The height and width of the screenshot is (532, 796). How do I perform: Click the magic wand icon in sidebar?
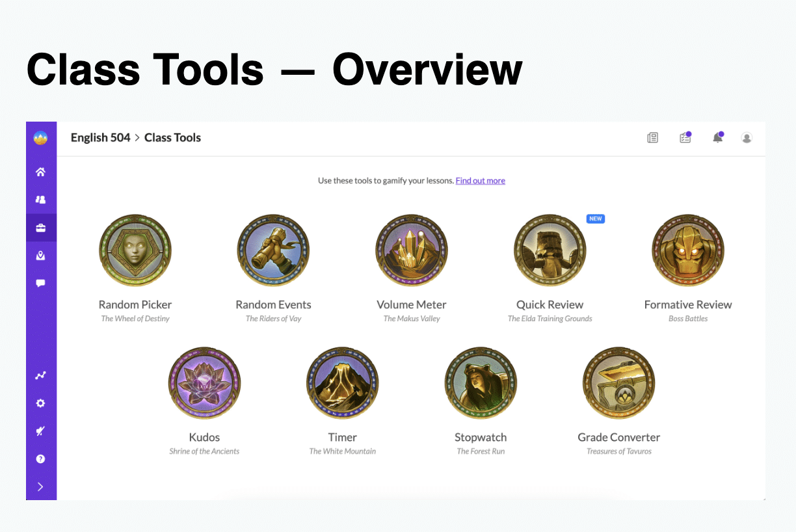click(41, 431)
